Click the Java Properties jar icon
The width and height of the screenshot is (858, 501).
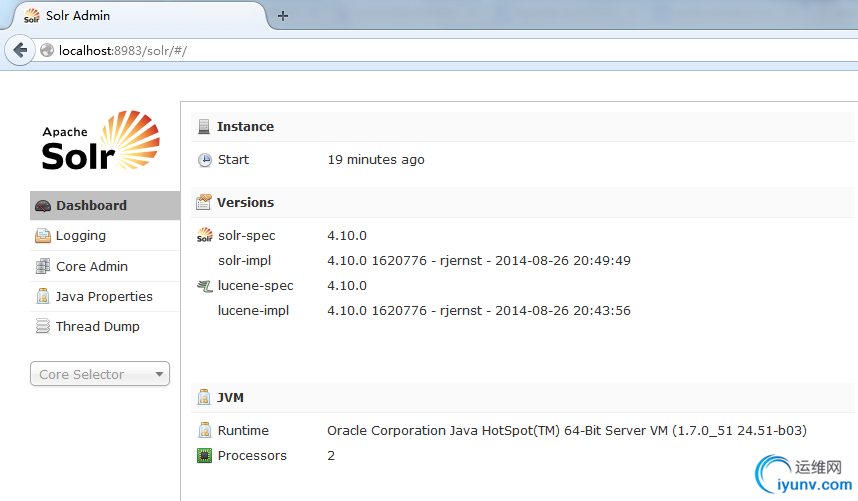pos(43,296)
